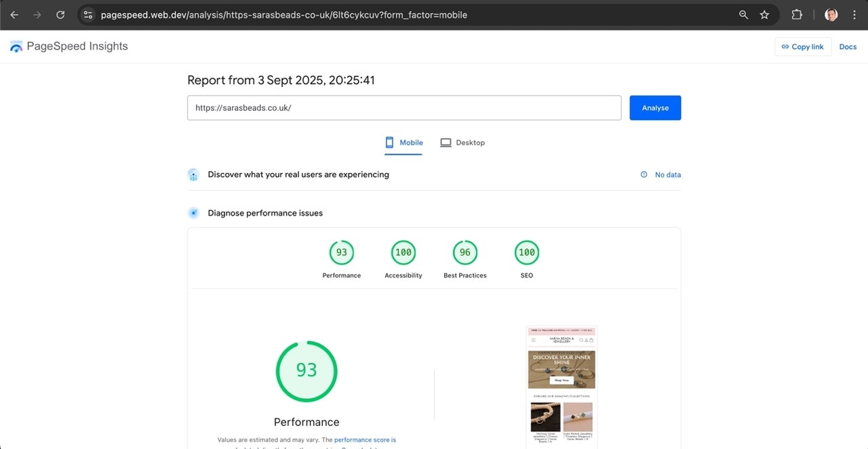Click 'Discover what your real users are experiencing'

coord(298,174)
